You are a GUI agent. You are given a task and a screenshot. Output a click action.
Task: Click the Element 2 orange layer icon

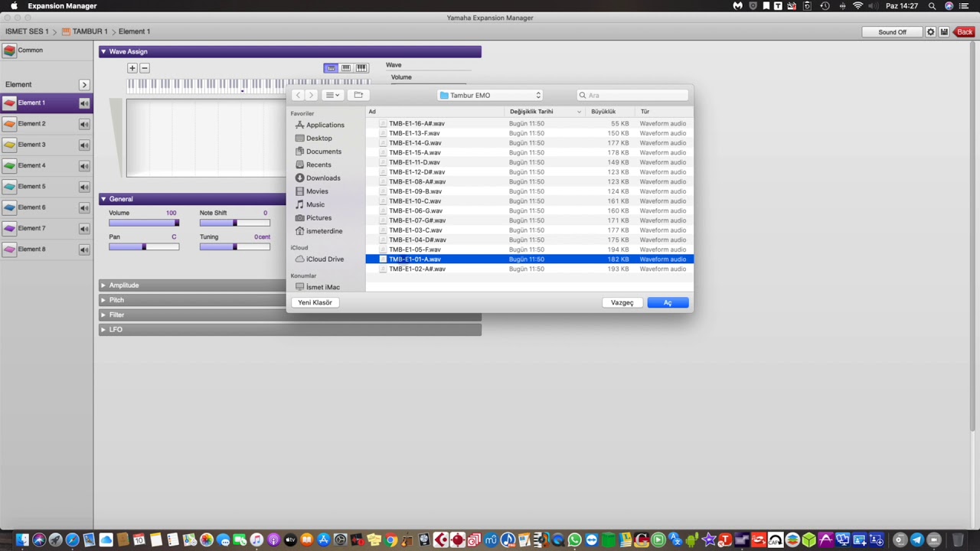click(x=9, y=123)
